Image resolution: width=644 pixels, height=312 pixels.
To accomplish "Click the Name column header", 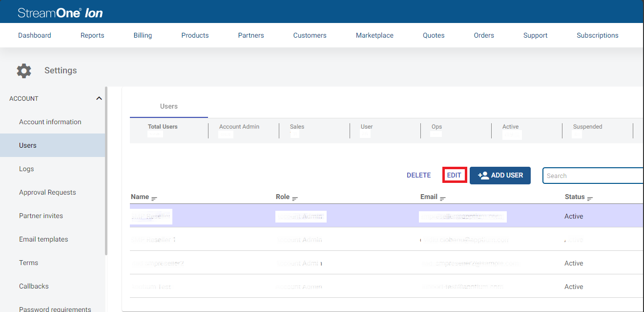I will pyautogui.click(x=140, y=197).
